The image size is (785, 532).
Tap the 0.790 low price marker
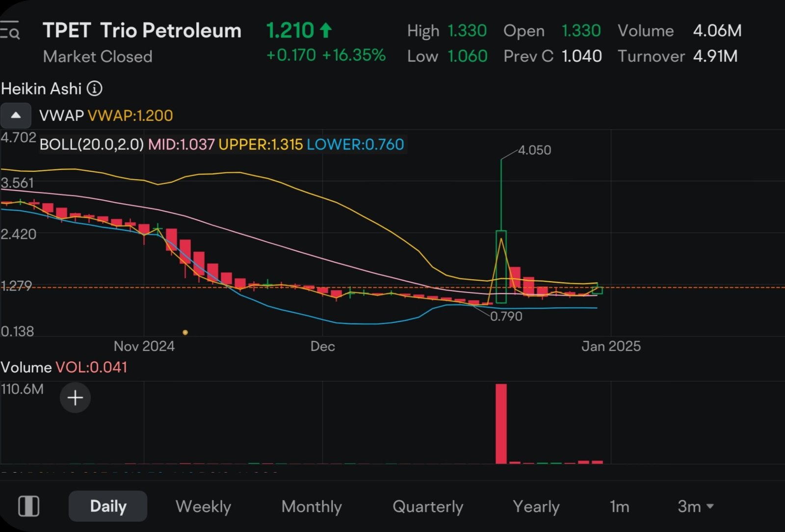(x=506, y=316)
